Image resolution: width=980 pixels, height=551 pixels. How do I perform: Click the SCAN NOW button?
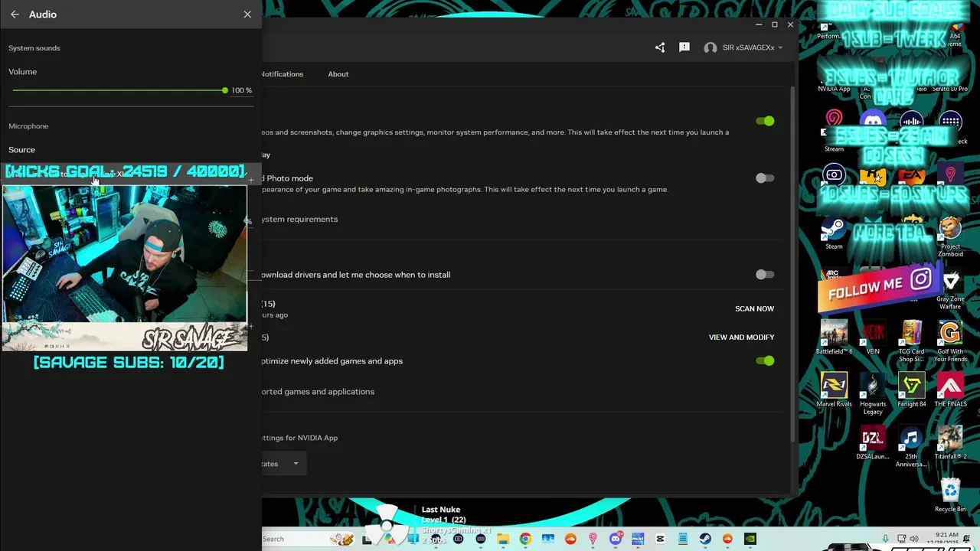click(x=754, y=308)
